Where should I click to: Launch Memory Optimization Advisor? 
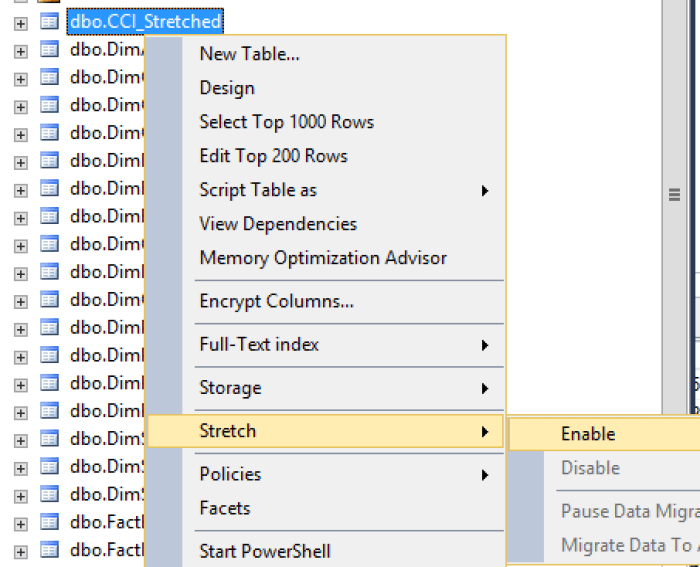(323, 258)
